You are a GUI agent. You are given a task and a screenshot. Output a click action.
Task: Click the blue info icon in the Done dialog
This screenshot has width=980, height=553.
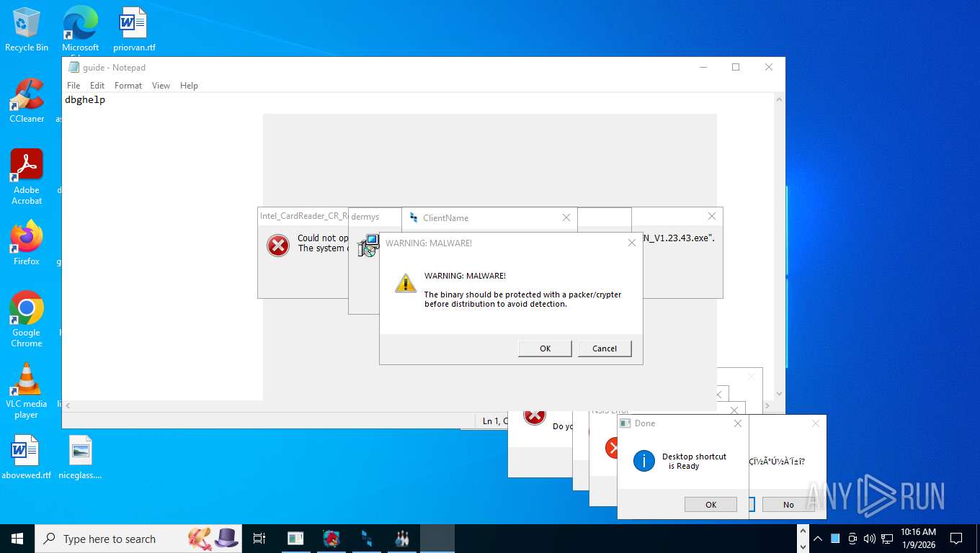[x=643, y=461]
